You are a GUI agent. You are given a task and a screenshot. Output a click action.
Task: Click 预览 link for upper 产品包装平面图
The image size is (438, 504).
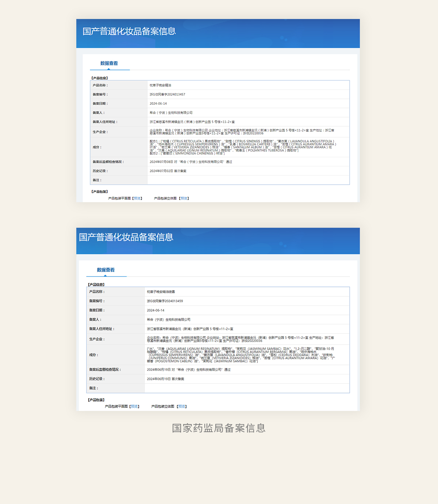click(x=137, y=199)
